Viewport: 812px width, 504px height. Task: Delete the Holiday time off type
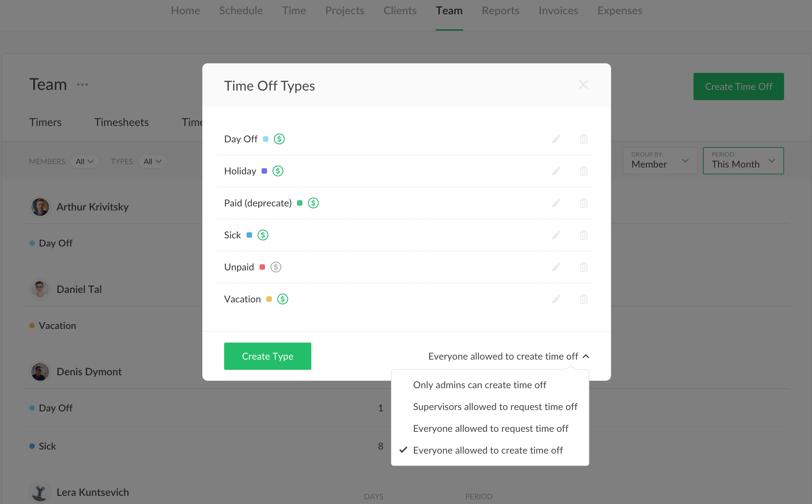tap(583, 171)
